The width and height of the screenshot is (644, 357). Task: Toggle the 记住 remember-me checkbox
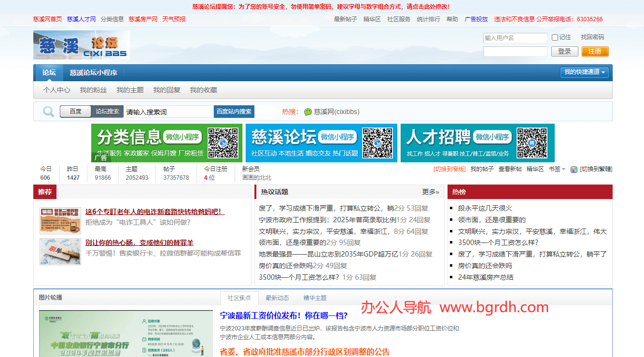click(555, 37)
